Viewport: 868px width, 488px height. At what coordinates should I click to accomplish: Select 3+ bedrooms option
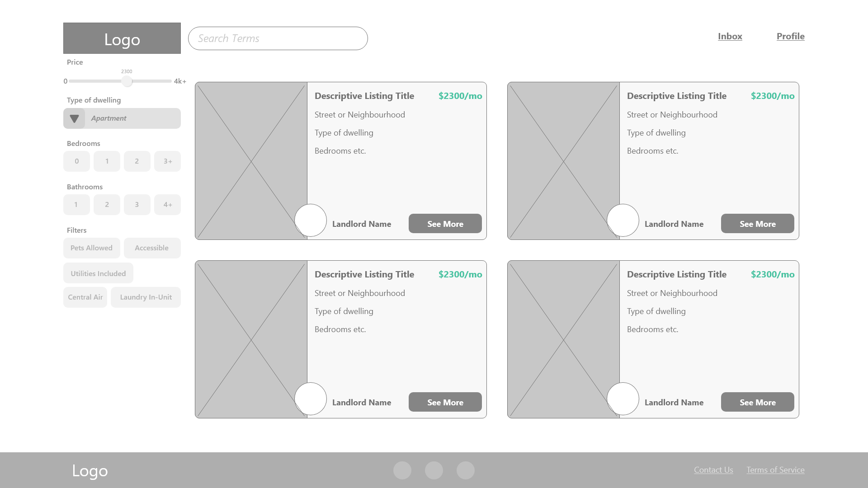coord(167,161)
